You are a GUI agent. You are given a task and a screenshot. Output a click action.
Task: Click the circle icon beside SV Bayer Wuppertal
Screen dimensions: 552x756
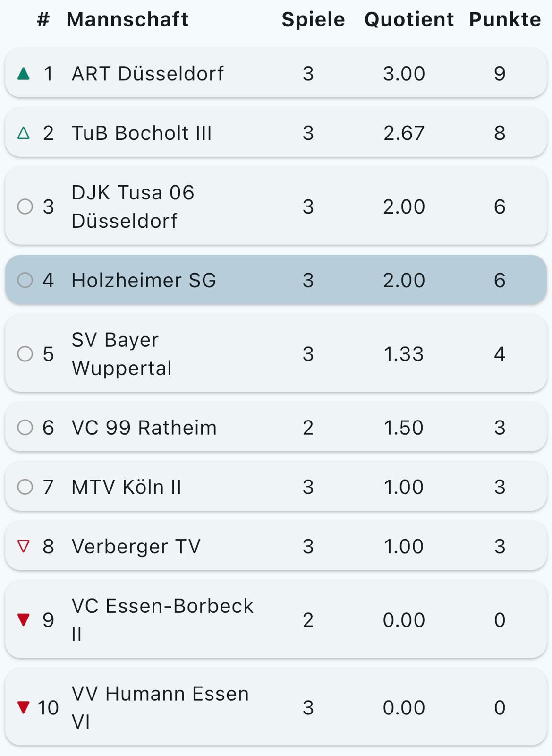pos(25,354)
